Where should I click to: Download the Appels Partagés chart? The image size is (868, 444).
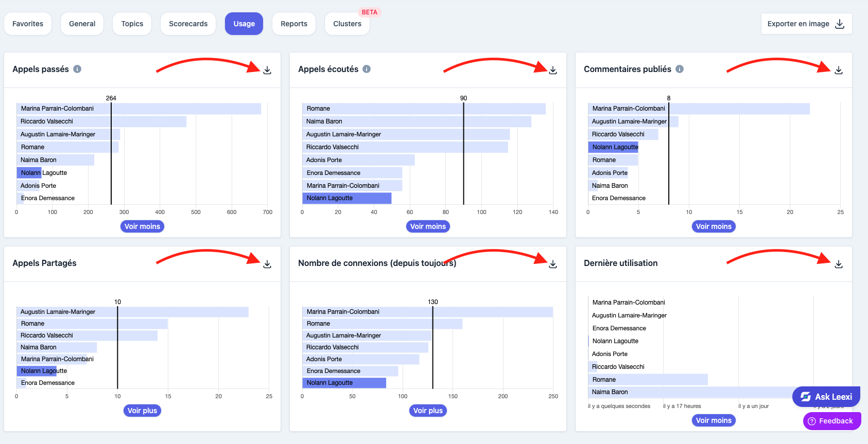(x=267, y=264)
